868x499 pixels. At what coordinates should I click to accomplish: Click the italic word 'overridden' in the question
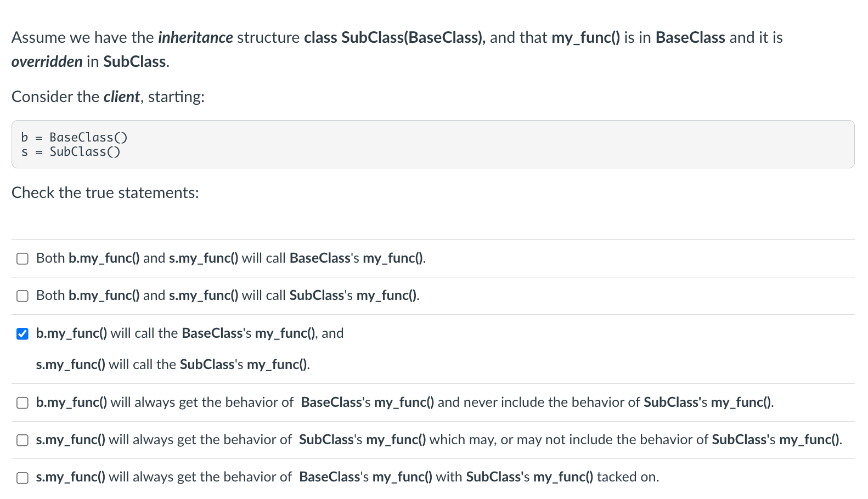click(x=47, y=62)
